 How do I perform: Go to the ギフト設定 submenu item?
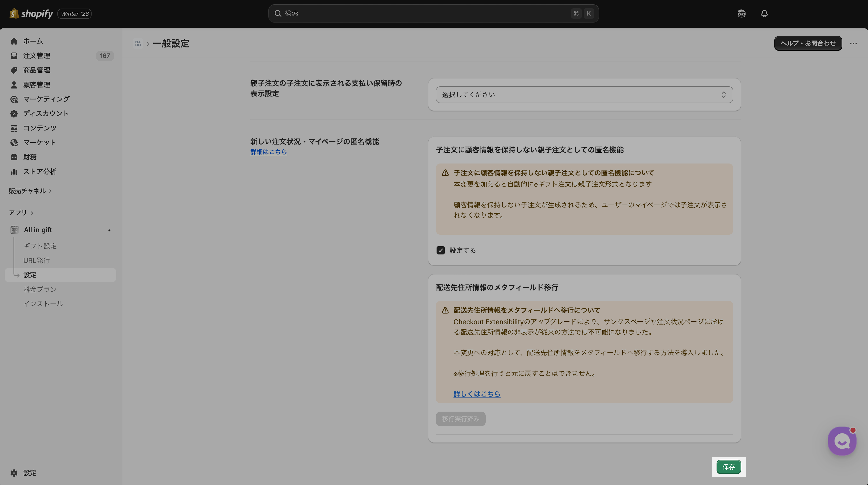point(40,246)
